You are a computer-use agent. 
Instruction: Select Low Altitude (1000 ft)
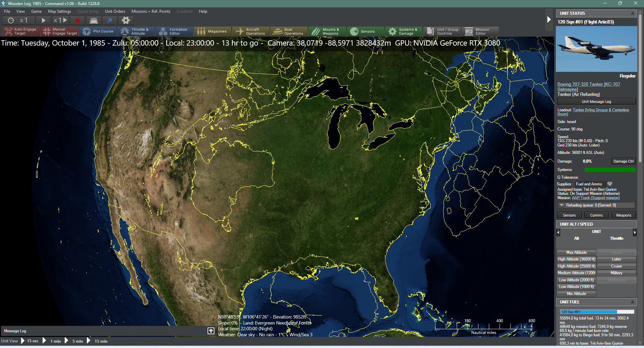(x=576, y=287)
